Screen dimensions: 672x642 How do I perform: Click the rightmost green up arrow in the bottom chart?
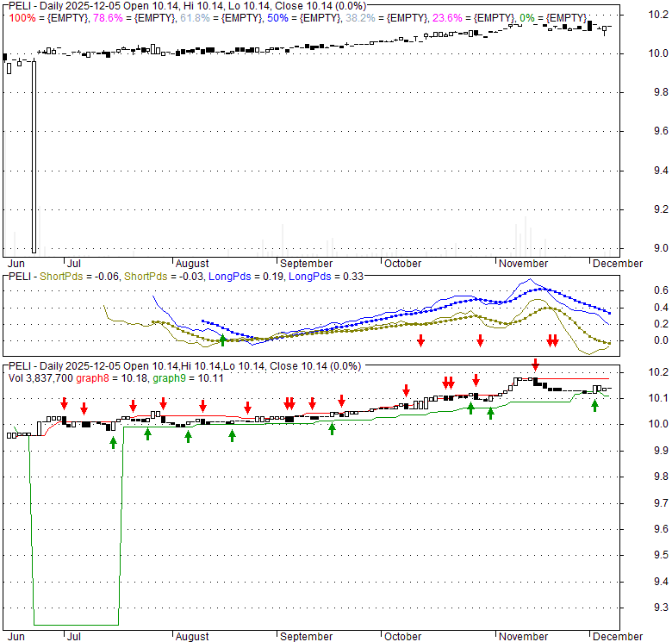point(594,405)
